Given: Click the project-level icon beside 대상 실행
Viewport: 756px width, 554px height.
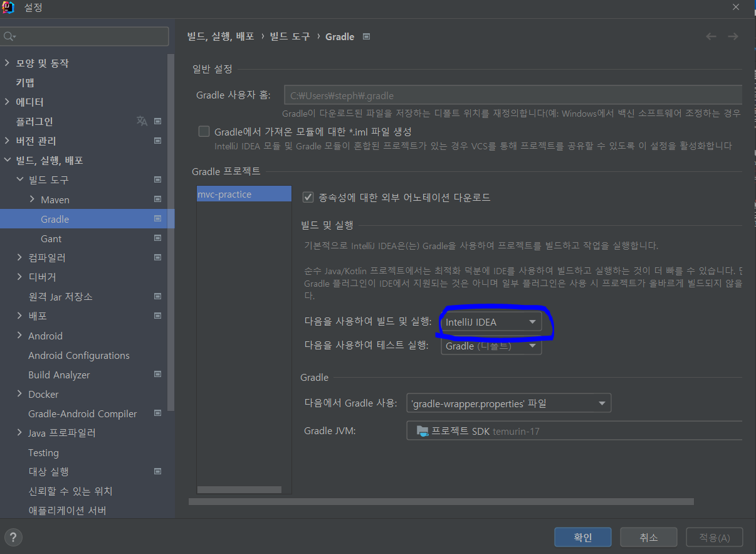Looking at the screenshot, I should coord(157,471).
